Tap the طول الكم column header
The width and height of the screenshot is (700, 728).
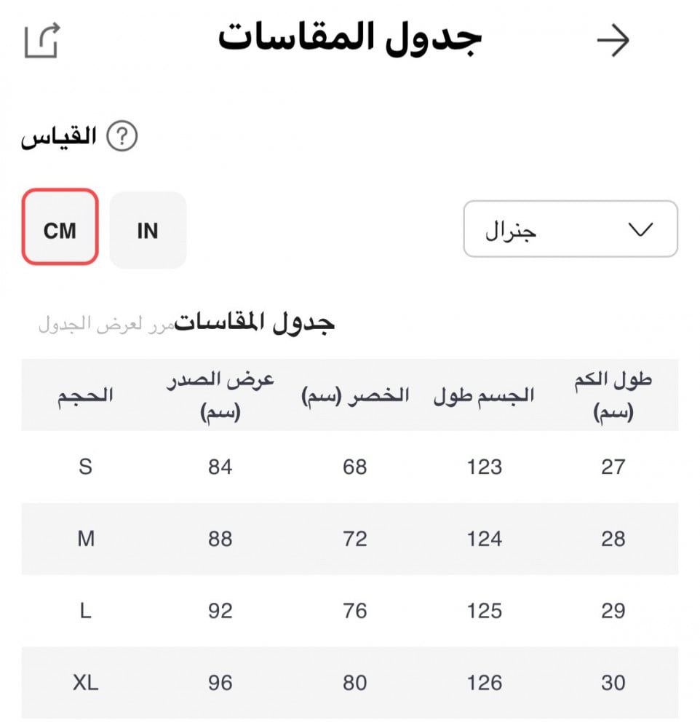coord(613,395)
